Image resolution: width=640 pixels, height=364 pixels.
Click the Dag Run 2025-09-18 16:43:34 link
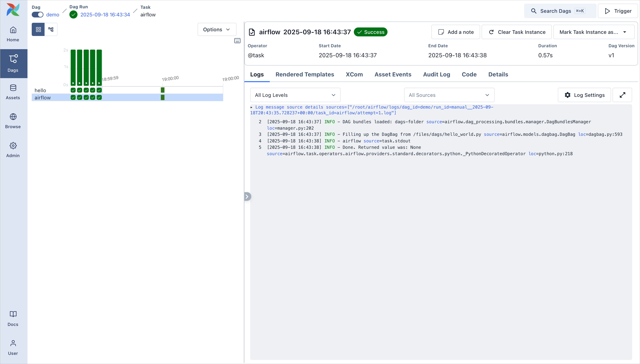[x=105, y=15]
